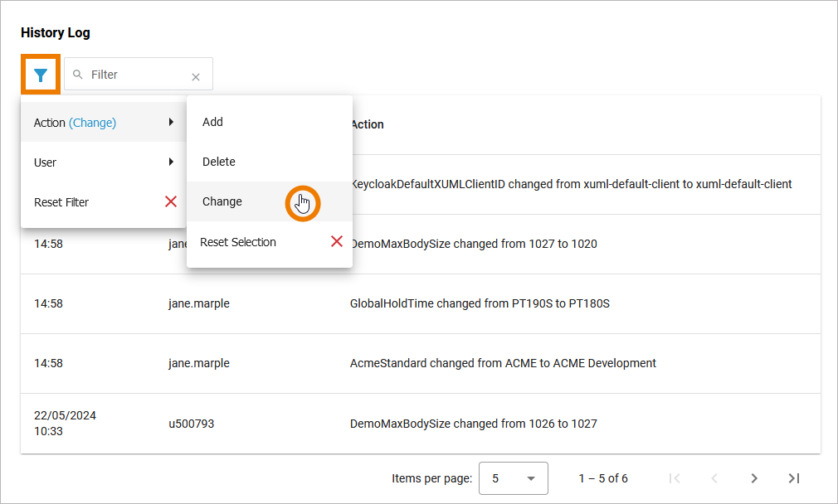Open the Items per page dropdown
838x504 pixels.
pyautogui.click(x=513, y=478)
